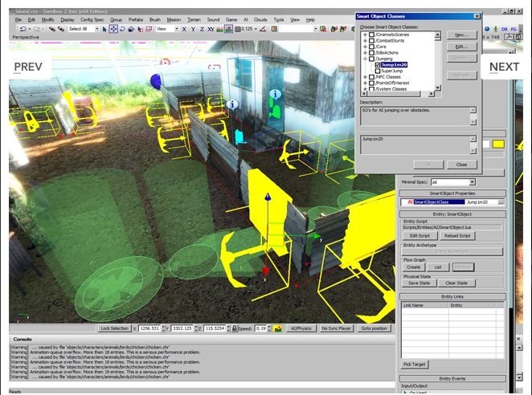Click the green figure AI icon
The height and width of the screenshot is (395, 532).
pyautogui.click(x=496, y=29)
